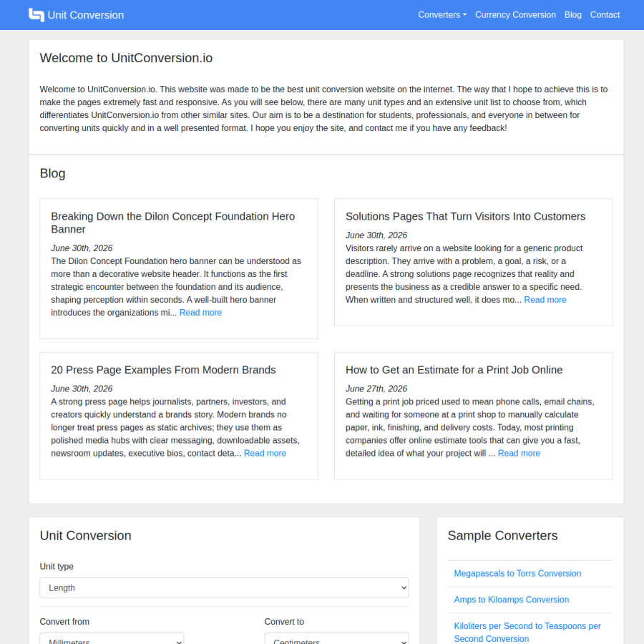Click the Unit Conversion logo icon
Screen dimensions: 644x644
coord(36,15)
